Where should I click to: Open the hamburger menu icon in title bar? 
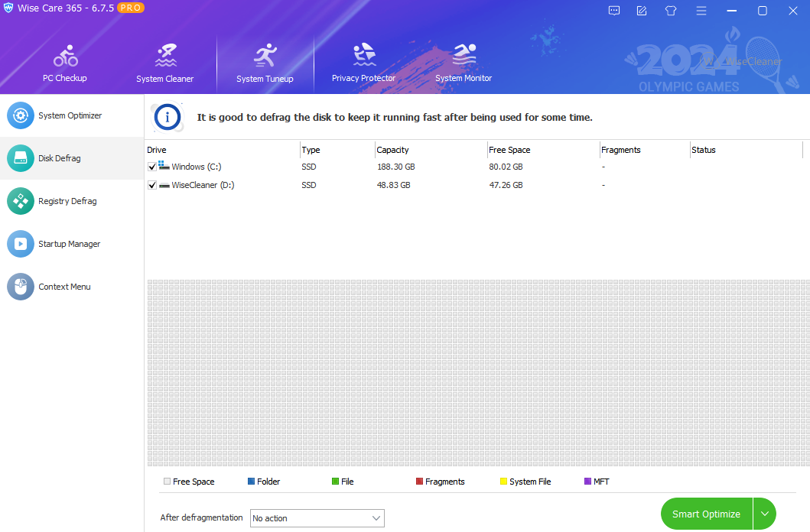click(701, 11)
